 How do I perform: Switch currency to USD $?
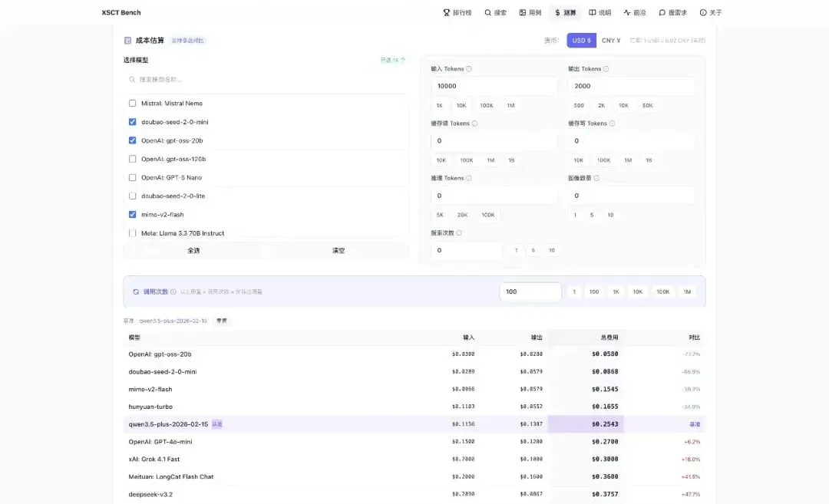pos(582,40)
